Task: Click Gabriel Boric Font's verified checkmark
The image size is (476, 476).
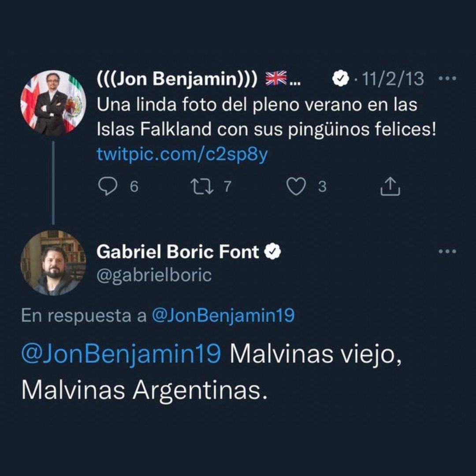Action: click(x=273, y=252)
